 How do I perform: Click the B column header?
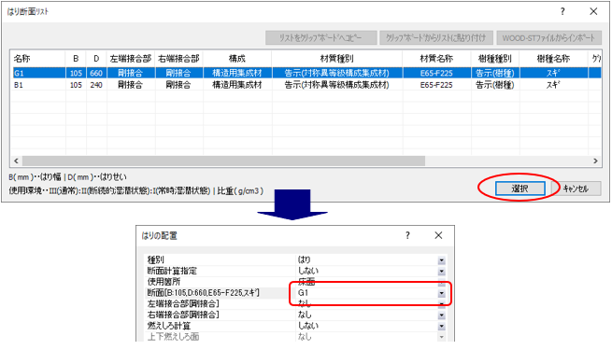(76, 59)
